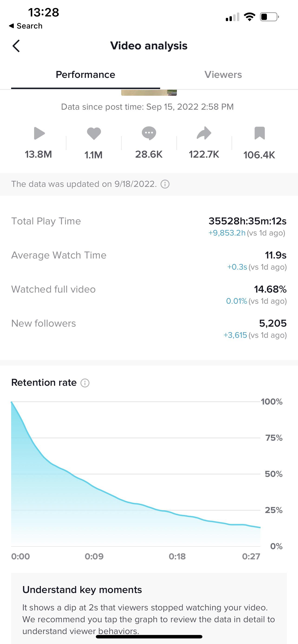Screen dimensions: 298x644
Task: Tap the video views play icon
Action: (x=39, y=133)
